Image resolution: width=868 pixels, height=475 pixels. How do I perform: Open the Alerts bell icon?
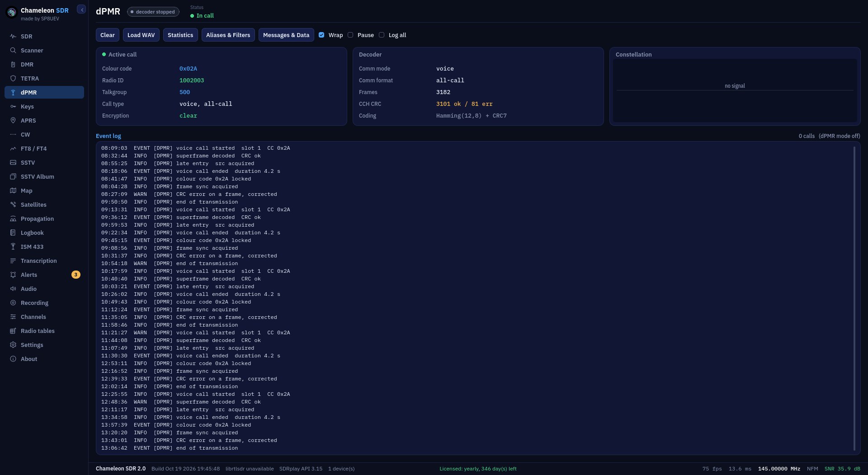[x=13, y=275]
